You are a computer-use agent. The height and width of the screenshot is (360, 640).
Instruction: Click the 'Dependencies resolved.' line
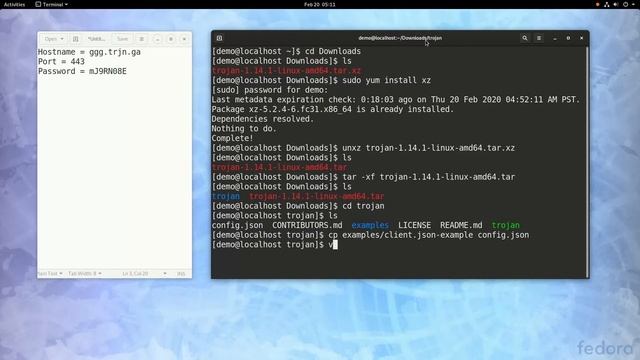(x=263, y=119)
